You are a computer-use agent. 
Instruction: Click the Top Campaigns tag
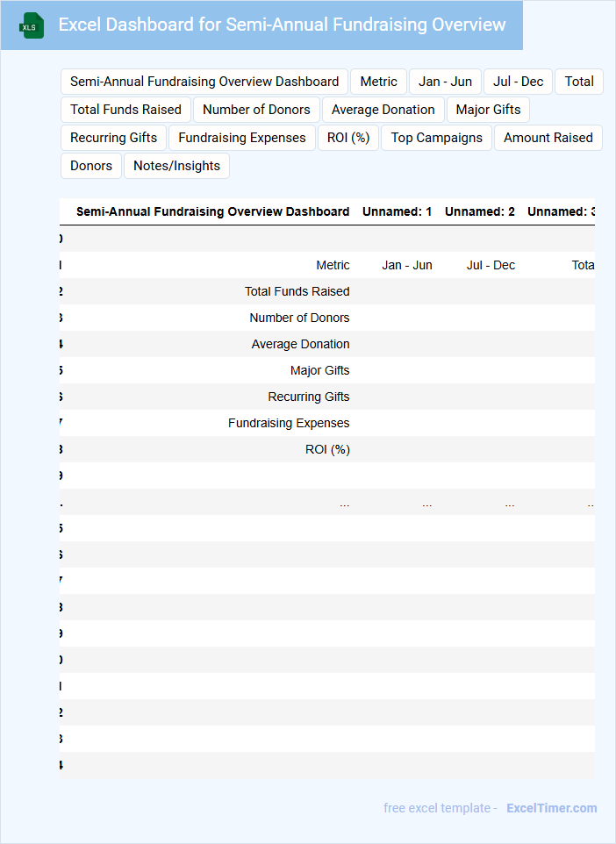436,138
